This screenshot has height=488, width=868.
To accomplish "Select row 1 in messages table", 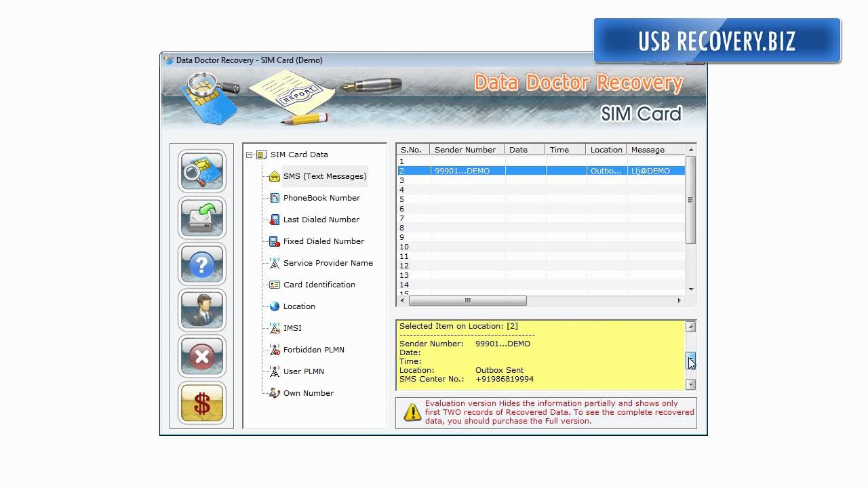I will click(x=541, y=161).
